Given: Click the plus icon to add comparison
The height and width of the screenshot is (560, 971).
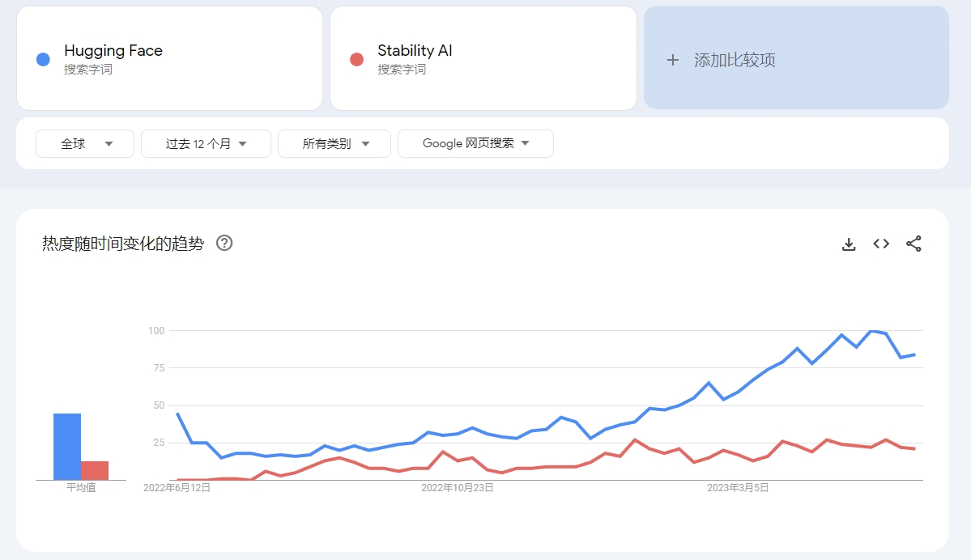Looking at the screenshot, I should tap(672, 60).
